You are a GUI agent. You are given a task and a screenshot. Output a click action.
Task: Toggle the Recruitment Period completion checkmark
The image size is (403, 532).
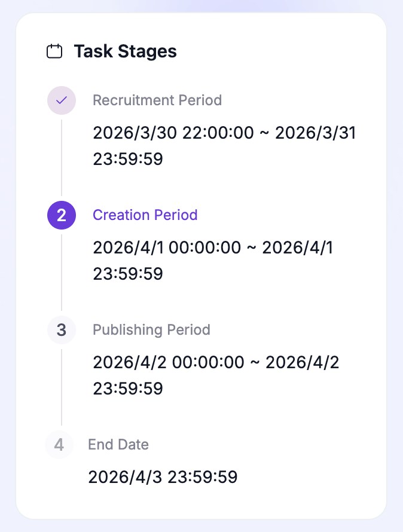tap(61, 100)
